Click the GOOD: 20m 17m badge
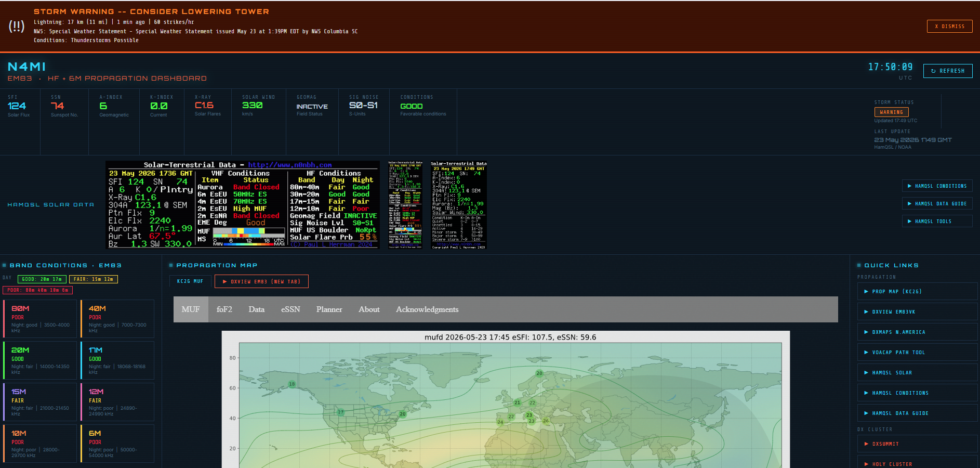 click(42, 279)
